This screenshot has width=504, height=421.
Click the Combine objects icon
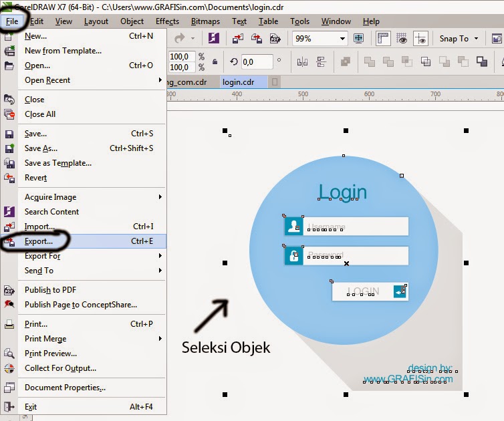point(346,61)
